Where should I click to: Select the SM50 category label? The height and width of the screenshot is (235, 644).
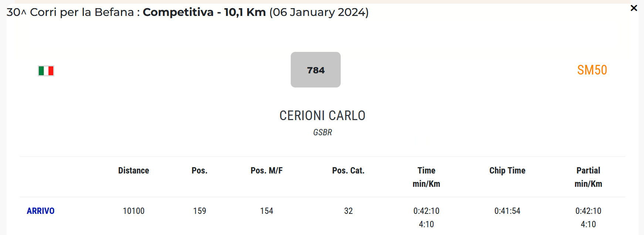coord(592,70)
